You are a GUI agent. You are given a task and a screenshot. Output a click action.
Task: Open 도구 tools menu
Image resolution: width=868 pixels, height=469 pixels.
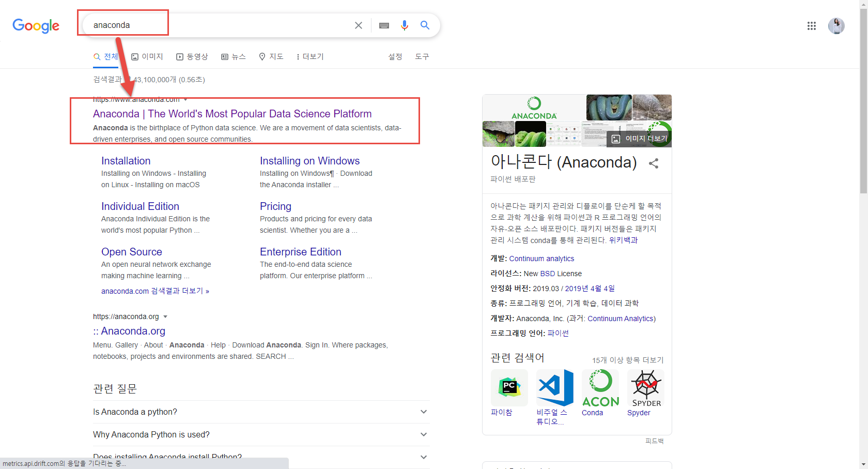pos(422,56)
